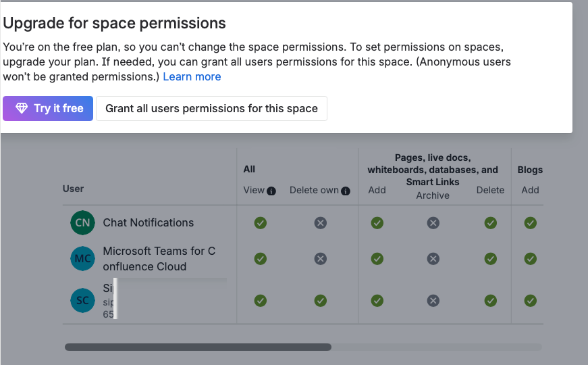Click the View checkmark for Chat Notifications
The image size is (588, 365).
[261, 223]
